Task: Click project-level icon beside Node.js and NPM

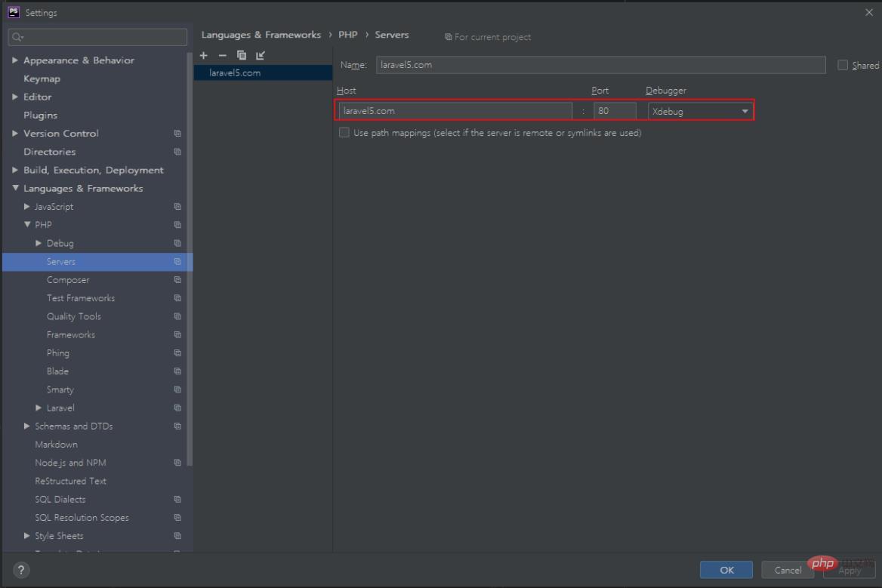Action: (177, 463)
